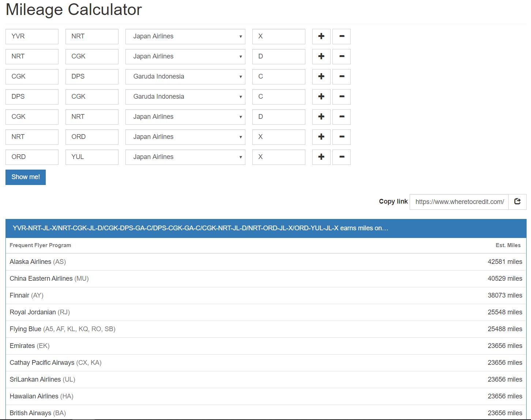This screenshot has height=420, width=531.
Task: Edit the DPS origin field
Action: pyautogui.click(x=32, y=97)
